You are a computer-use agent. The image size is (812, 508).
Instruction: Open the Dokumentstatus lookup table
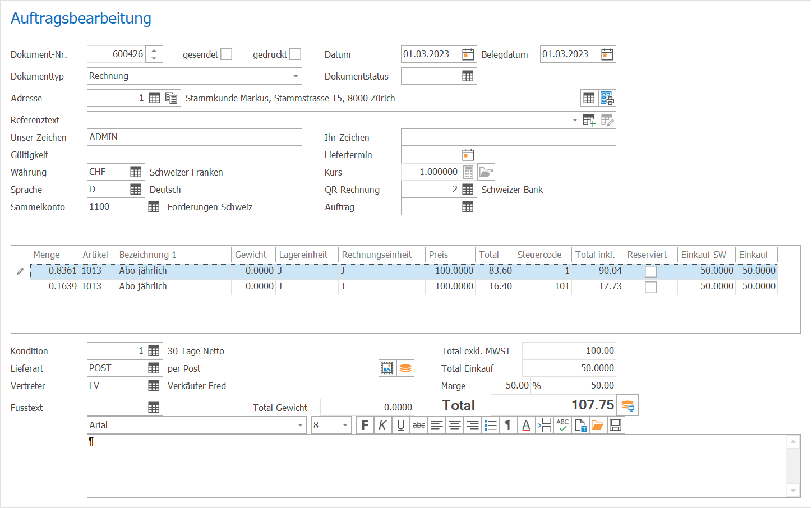468,76
